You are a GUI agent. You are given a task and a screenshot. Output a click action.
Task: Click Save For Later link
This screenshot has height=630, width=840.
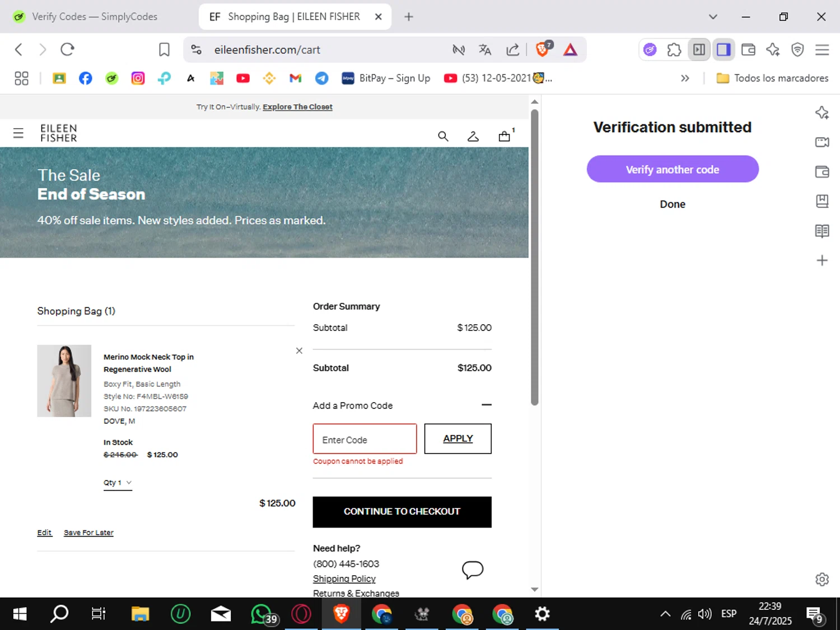click(88, 533)
